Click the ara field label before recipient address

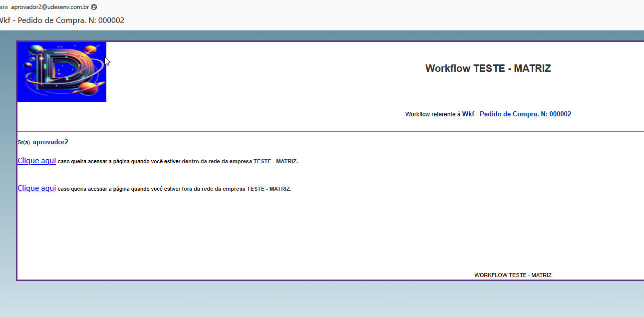click(4, 7)
